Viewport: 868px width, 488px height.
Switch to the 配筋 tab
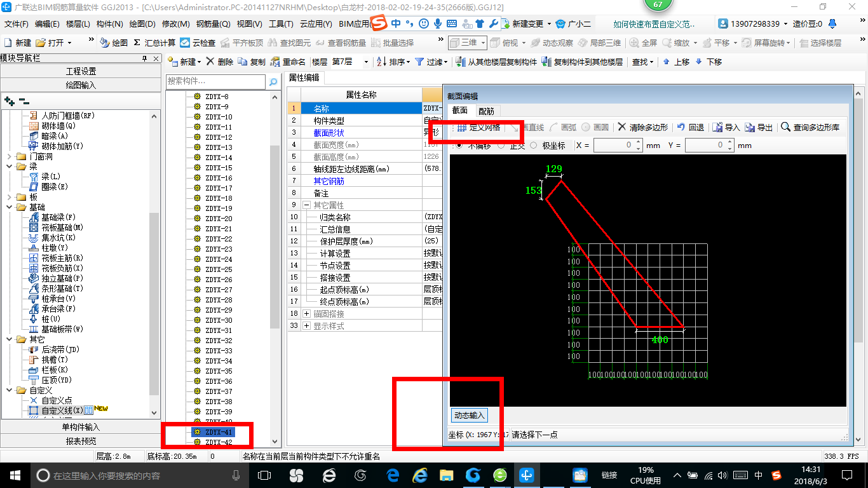(486, 111)
